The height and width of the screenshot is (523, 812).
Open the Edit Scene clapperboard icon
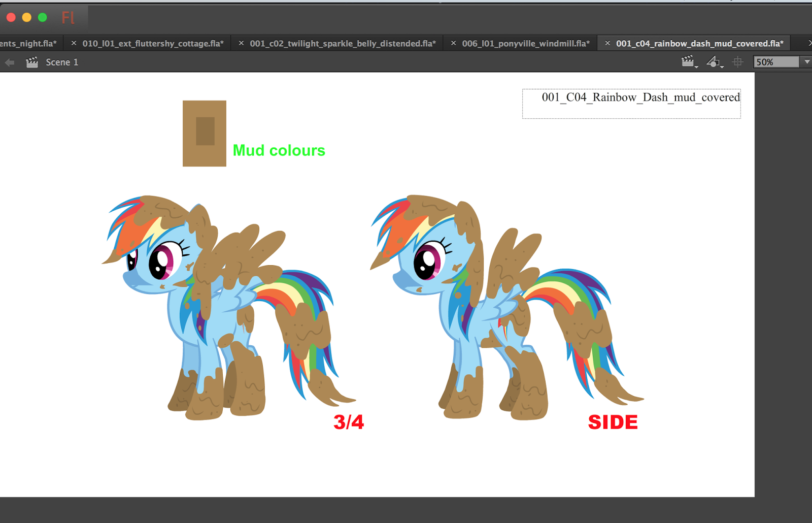click(688, 61)
